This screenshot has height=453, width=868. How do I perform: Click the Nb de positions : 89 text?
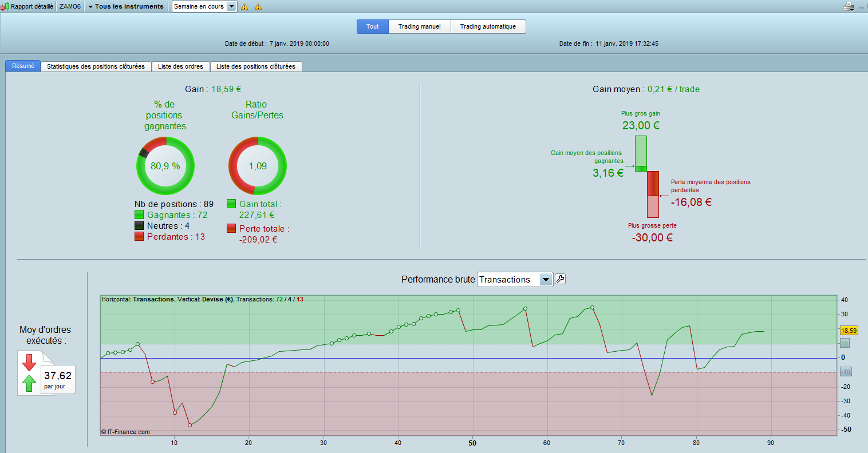tap(174, 204)
